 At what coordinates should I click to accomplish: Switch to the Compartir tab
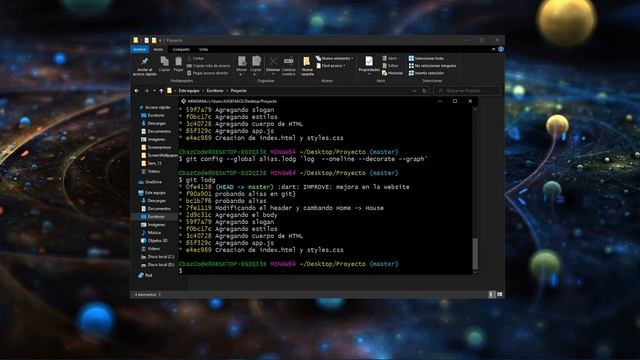(181, 49)
